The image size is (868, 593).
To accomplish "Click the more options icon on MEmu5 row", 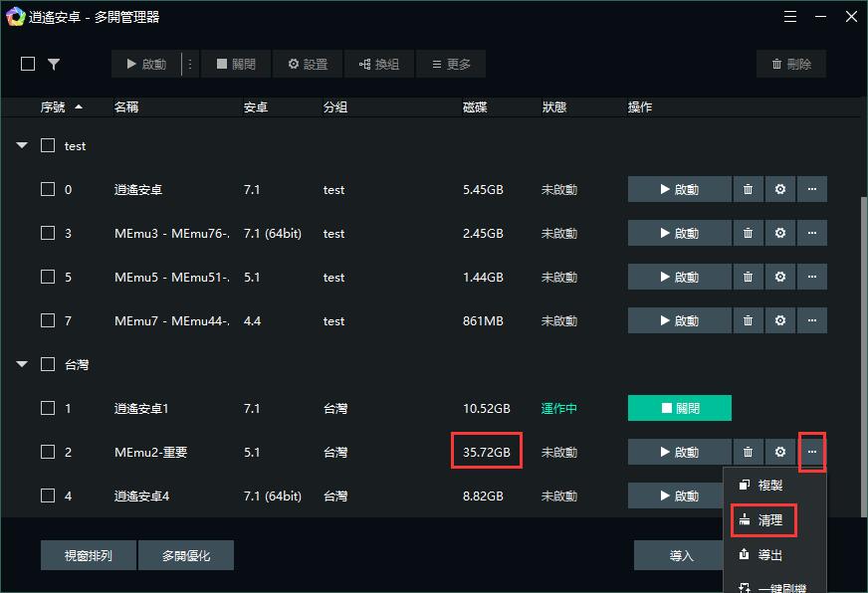I will [812, 277].
